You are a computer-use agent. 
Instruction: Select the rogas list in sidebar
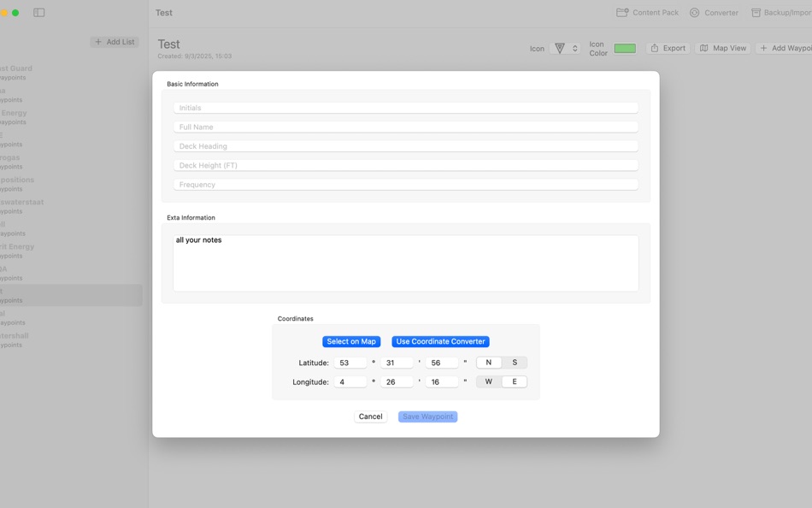pos(71,162)
